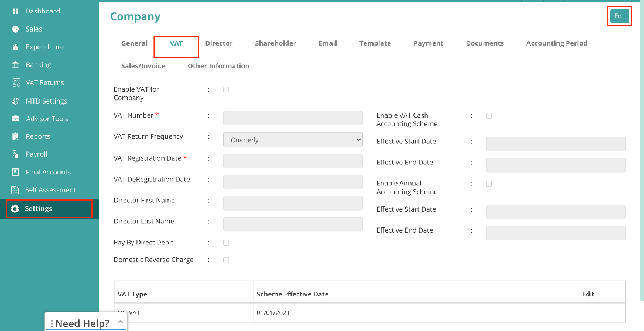Expand the Need Help panel chevron
This screenshot has width=644, height=331.
(121, 322)
